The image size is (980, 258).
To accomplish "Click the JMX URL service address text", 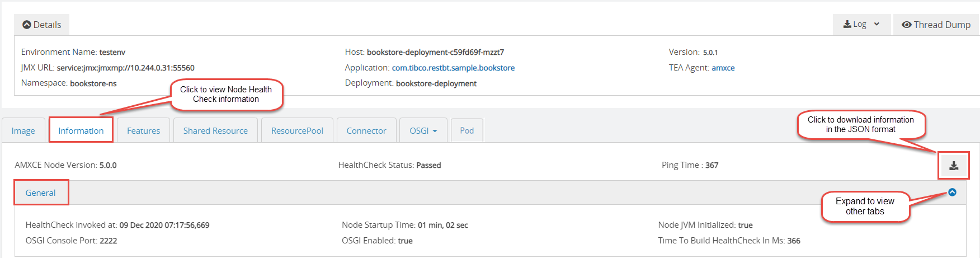I will pyautogui.click(x=125, y=68).
